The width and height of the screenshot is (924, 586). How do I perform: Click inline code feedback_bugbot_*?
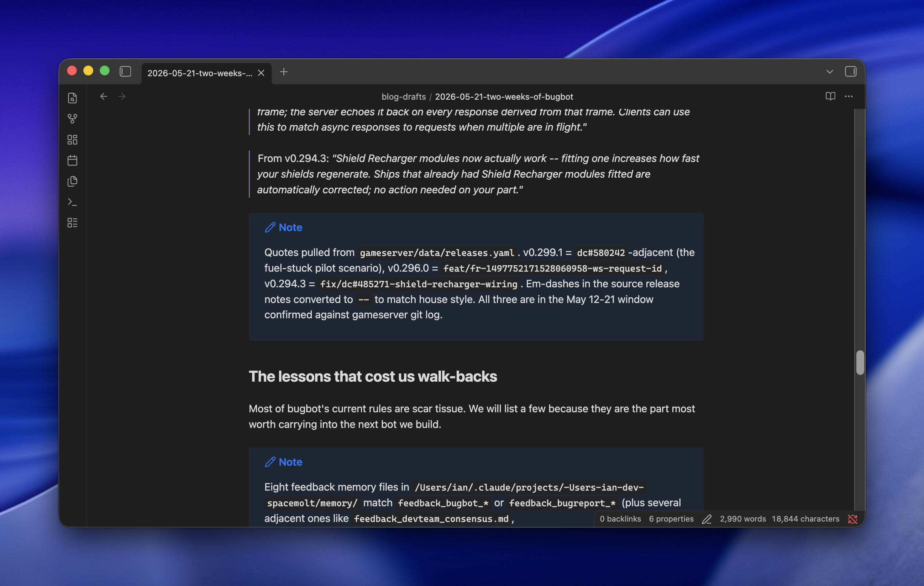pyautogui.click(x=443, y=503)
